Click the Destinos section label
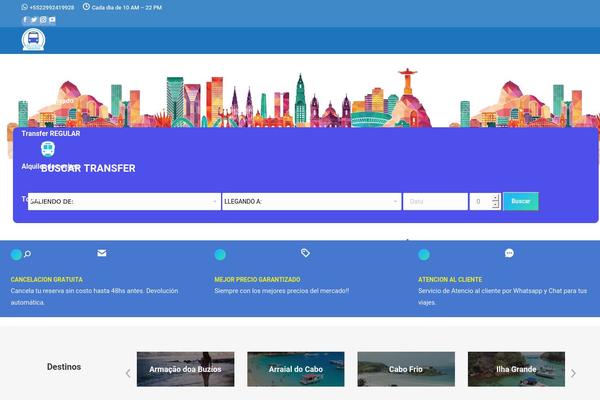The image size is (600, 400). point(64,367)
